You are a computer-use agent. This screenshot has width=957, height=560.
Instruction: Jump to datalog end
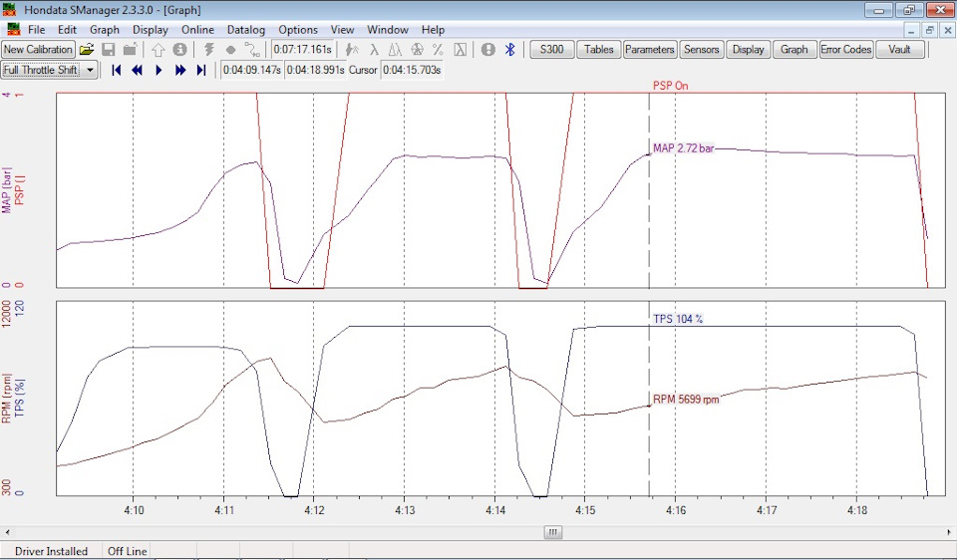coord(200,70)
